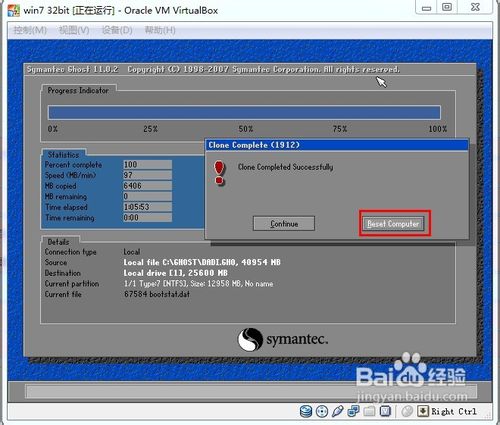Click the Reset Computer button

[x=393, y=224]
